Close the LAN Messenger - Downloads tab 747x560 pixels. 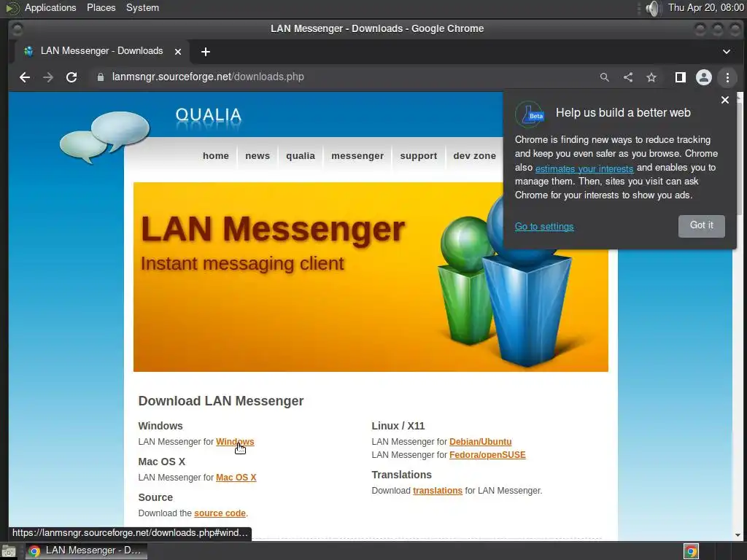pyautogui.click(x=178, y=52)
